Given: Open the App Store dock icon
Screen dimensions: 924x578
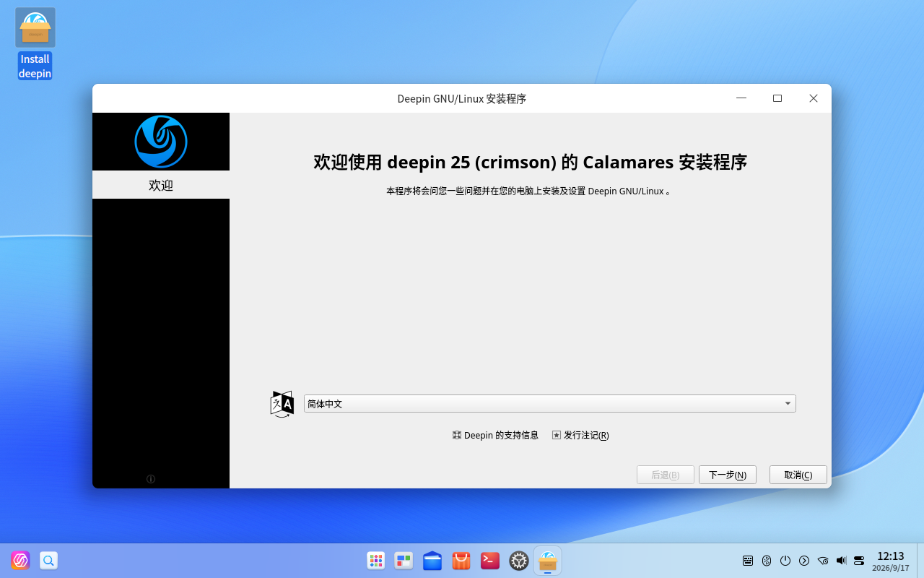Looking at the screenshot, I should pyautogui.click(x=461, y=561).
